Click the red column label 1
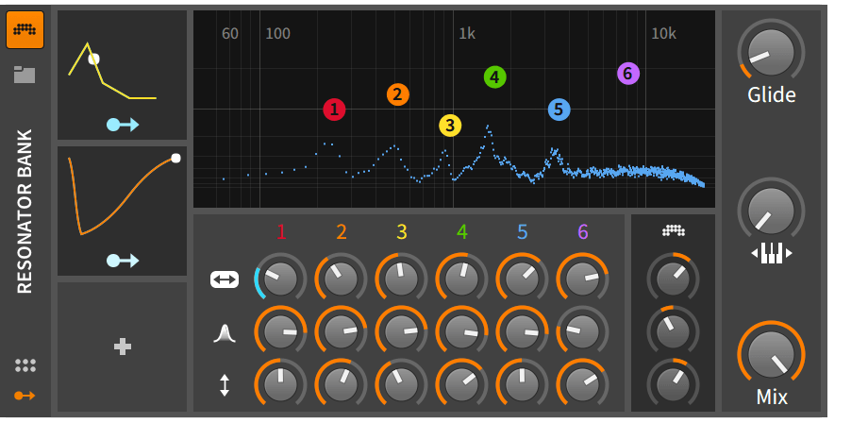This screenshot has width=868, height=423. (x=281, y=232)
